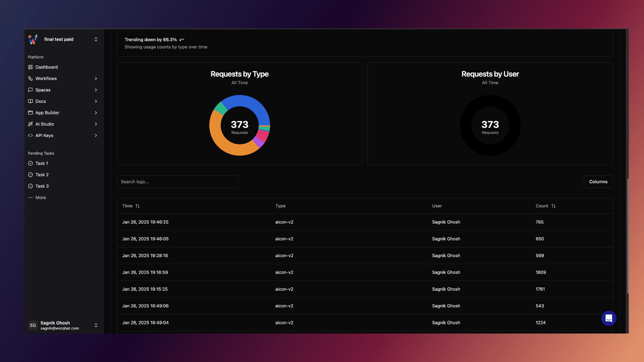Open the Columns button
Viewport: 644px width, 362px height.
598,182
